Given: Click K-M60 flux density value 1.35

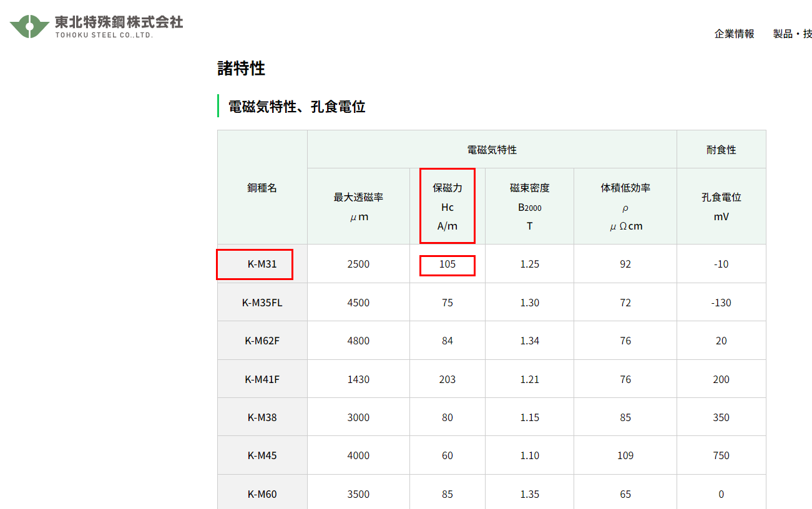Looking at the screenshot, I should pos(529,494).
